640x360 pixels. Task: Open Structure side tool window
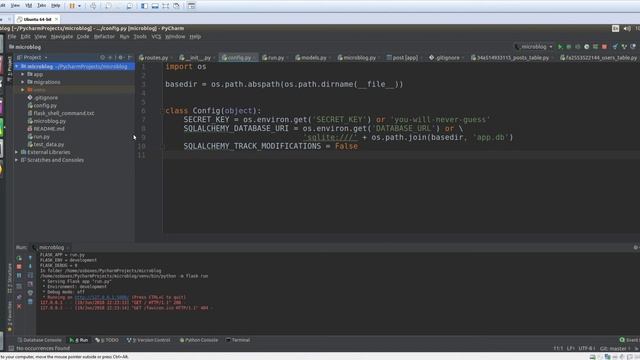pyautogui.click(x=10, y=278)
